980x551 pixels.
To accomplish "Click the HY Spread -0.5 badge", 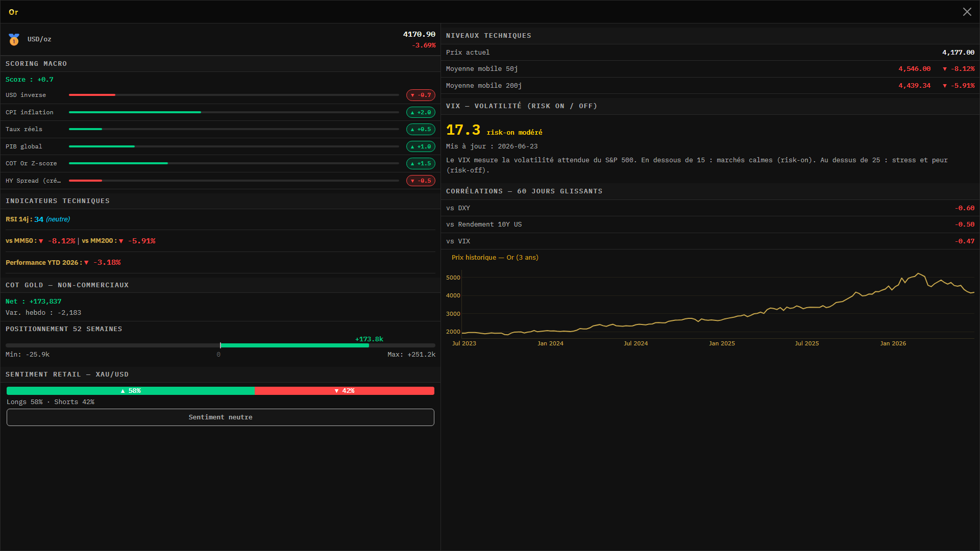I will (421, 181).
